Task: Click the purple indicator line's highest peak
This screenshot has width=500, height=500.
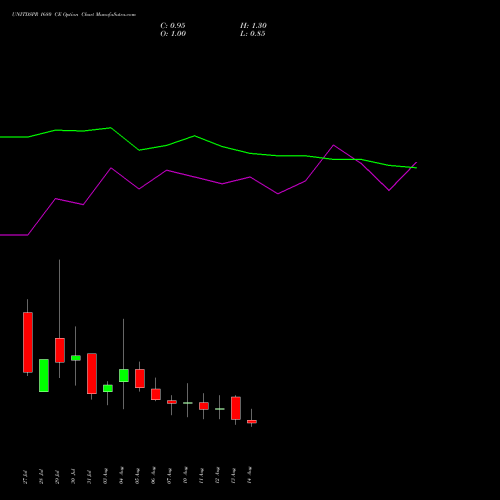Action: pyautogui.click(x=334, y=145)
